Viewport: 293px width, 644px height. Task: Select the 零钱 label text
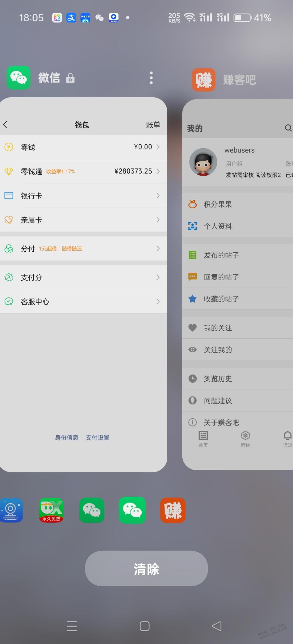28,147
